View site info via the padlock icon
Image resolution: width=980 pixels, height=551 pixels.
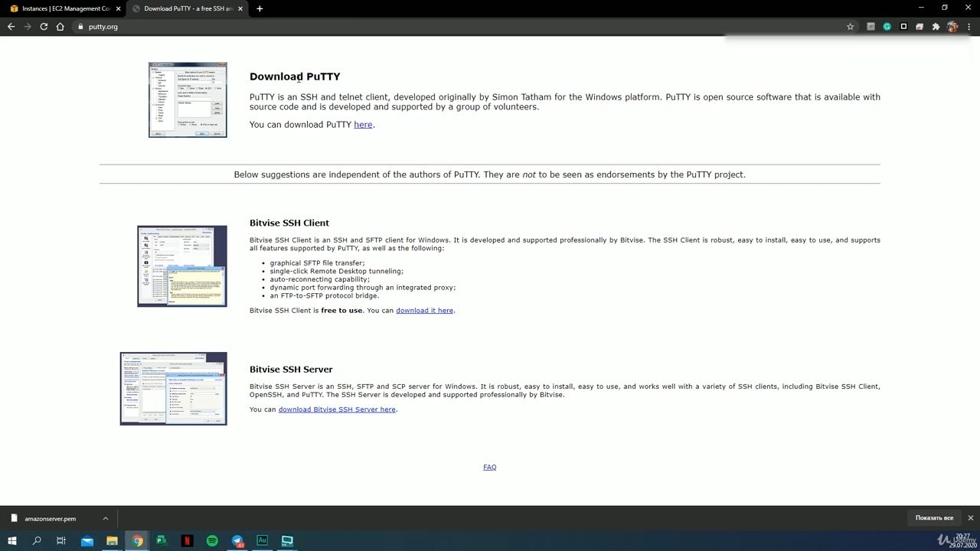point(80,27)
